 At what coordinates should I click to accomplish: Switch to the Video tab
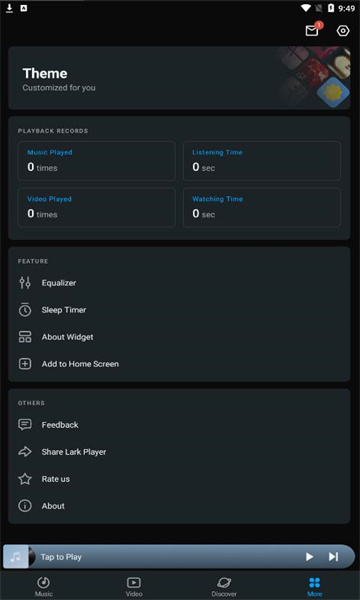[134, 586]
